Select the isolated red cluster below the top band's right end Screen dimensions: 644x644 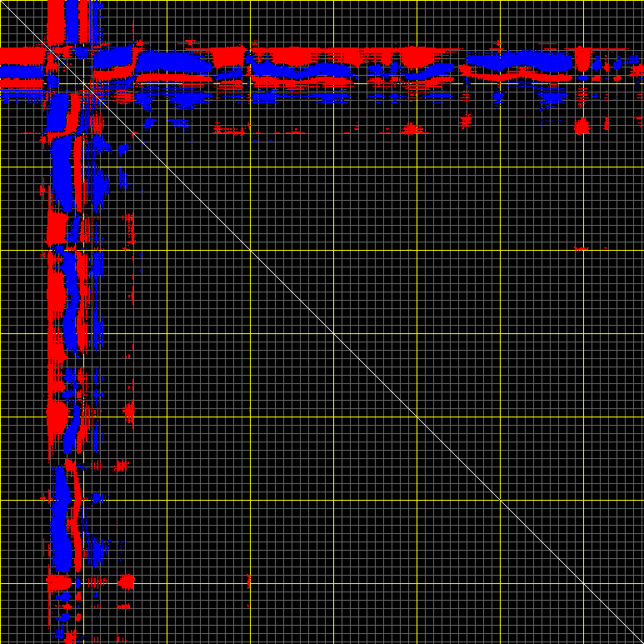pos(582,126)
